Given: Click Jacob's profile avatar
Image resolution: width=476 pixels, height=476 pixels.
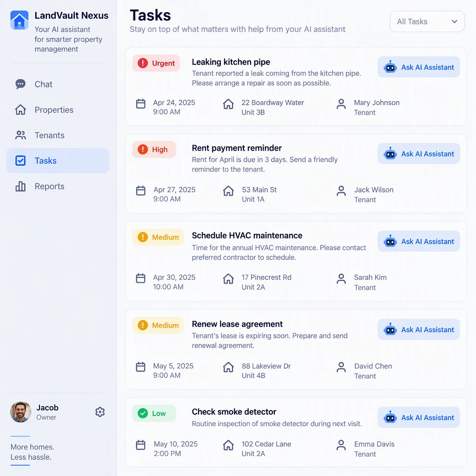Looking at the screenshot, I should click(20, 412).
